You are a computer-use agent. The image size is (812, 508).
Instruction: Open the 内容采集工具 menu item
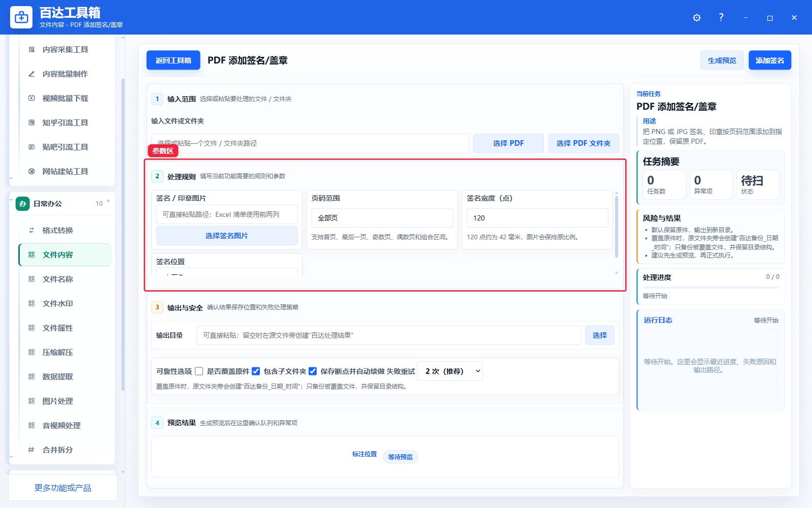point(65,49)
